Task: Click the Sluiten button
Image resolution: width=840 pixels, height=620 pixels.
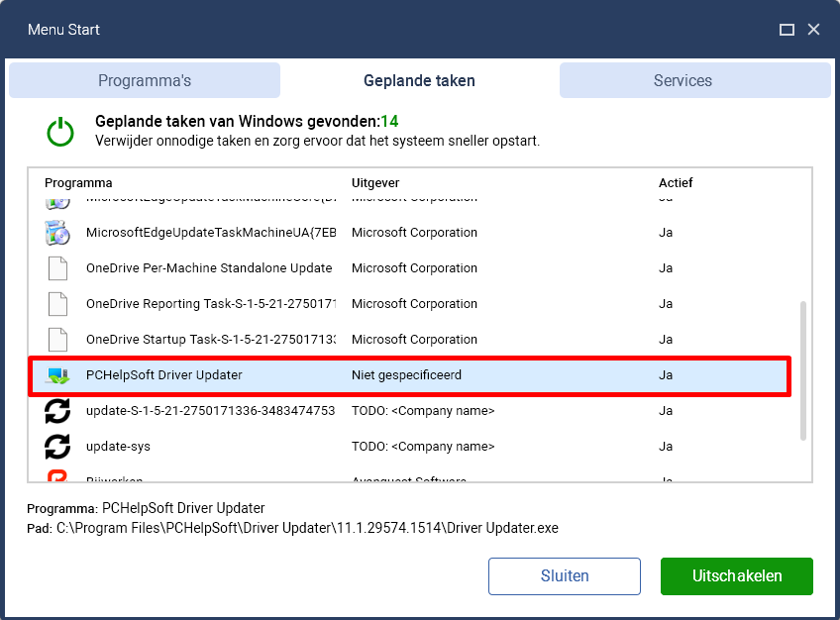Action: coord(564,576)
